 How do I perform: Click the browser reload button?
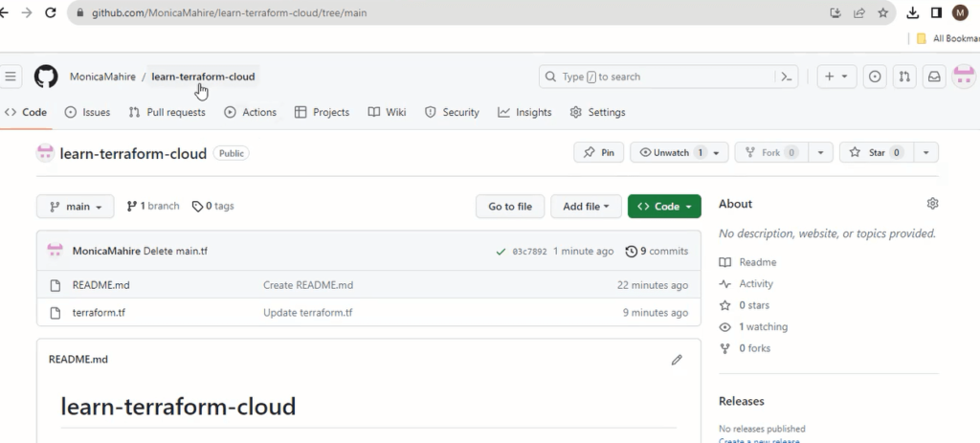(x=51, y=12)
